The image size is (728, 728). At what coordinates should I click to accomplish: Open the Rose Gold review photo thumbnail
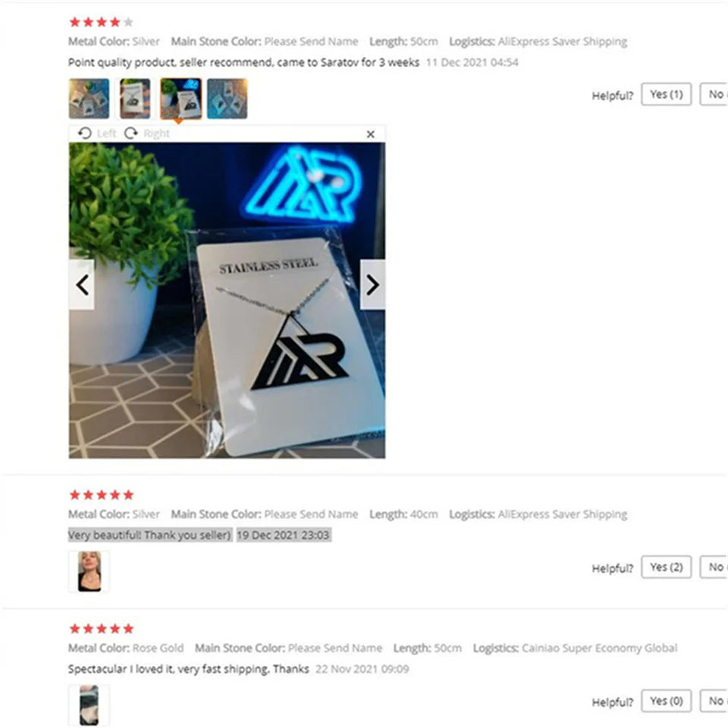[x=89, y=704]
